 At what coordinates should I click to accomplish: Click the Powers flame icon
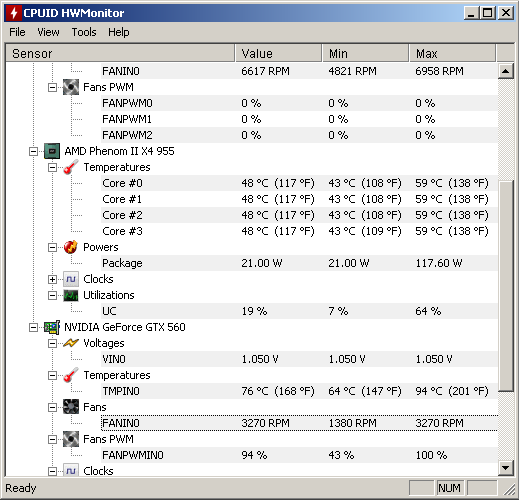pos(71,247)
